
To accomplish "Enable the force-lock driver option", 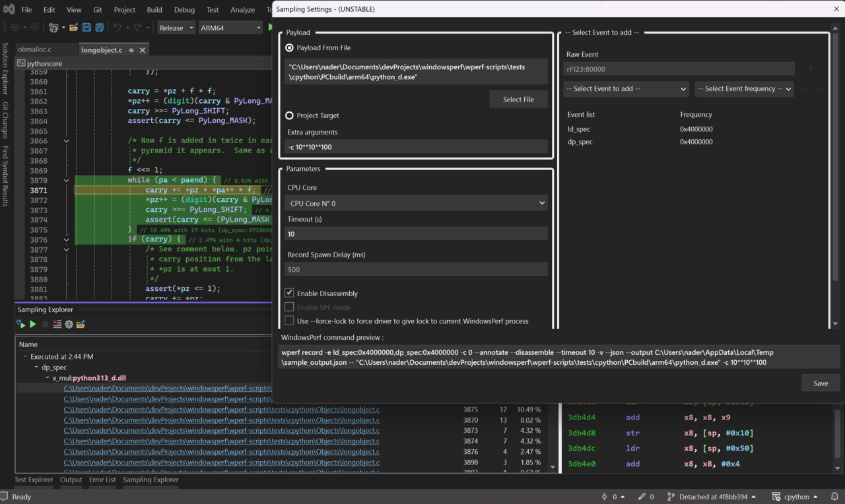I will coord(289,321).
